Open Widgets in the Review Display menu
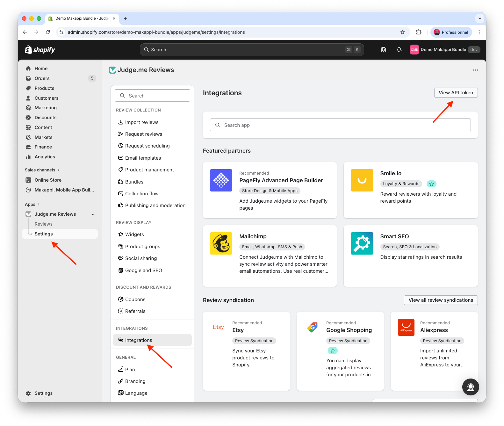 pos(134,235)
